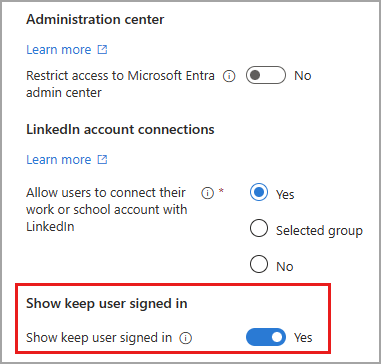Image resolution: width=381 pixels, height=364 pixels.
Task: Select the No radio button for LinkedIn
Action: tap(259, 264)
